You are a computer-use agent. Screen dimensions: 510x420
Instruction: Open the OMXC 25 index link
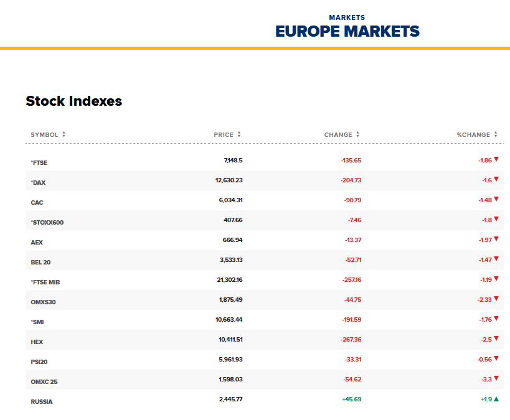(44, 382)
